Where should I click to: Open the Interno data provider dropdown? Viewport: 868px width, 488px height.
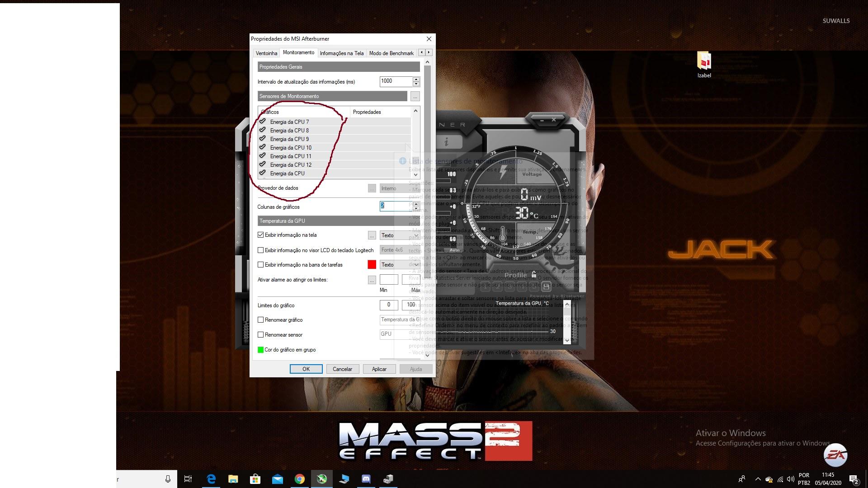pyautogui.click(x=400, y=188)
